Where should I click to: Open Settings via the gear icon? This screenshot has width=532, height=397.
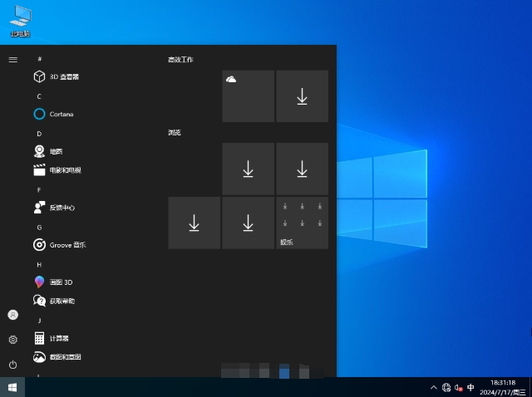click(x=12, y=340)
